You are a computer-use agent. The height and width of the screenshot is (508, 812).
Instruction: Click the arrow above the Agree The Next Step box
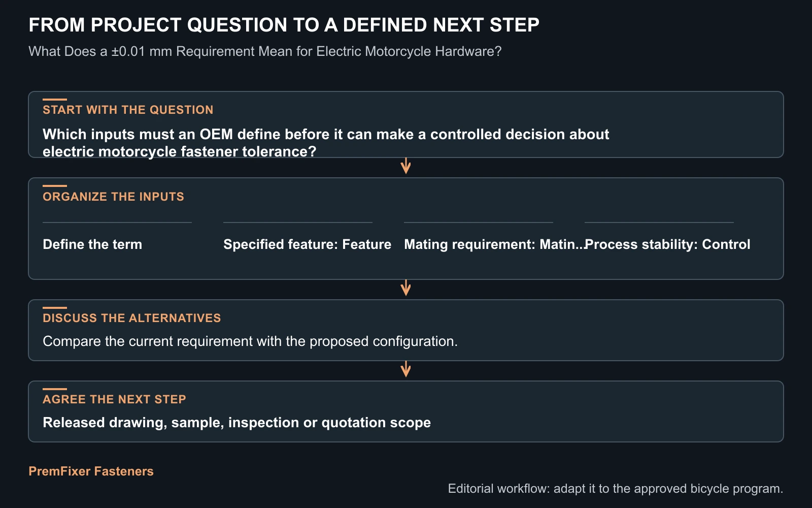405,369
